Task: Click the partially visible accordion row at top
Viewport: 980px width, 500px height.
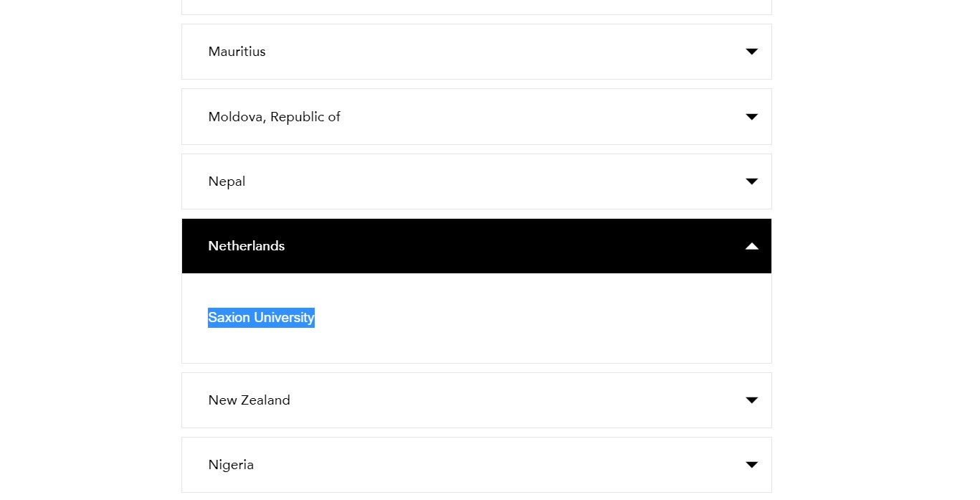Action: click(476, 7)
